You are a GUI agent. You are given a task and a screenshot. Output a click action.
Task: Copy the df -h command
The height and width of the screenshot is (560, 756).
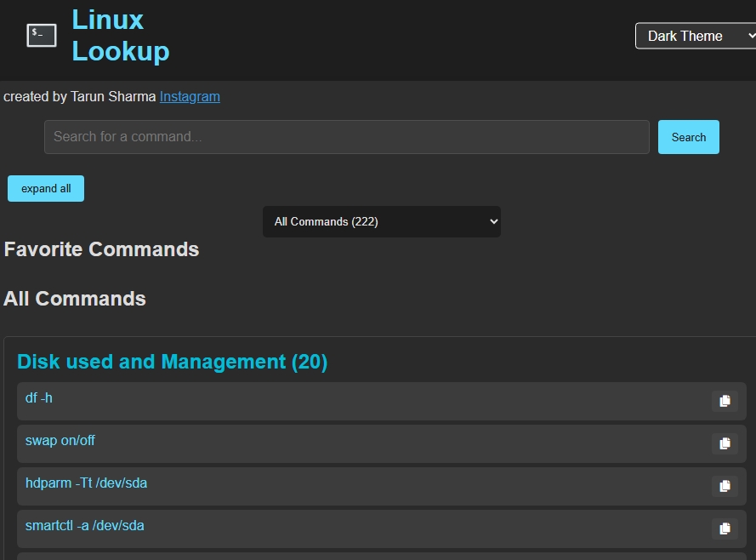[725, 401]
